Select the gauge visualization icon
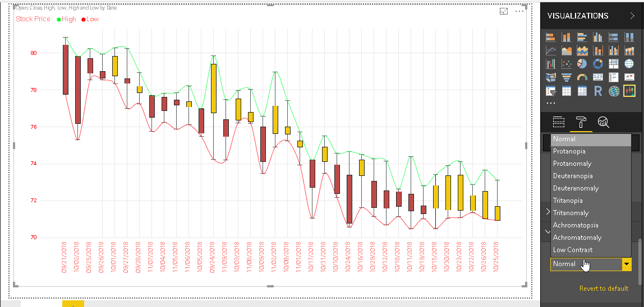Image resolution: width=644 pixels, height=307 pixels. 582,77
